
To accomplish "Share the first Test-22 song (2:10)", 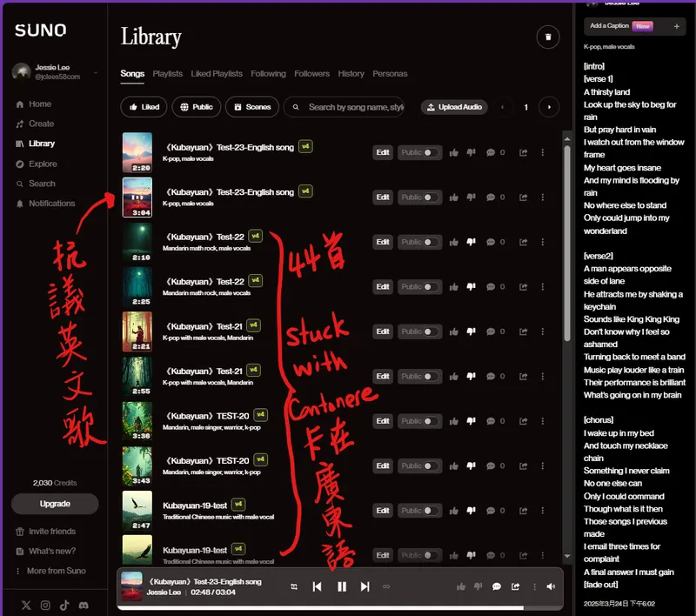I will point(524,243).
